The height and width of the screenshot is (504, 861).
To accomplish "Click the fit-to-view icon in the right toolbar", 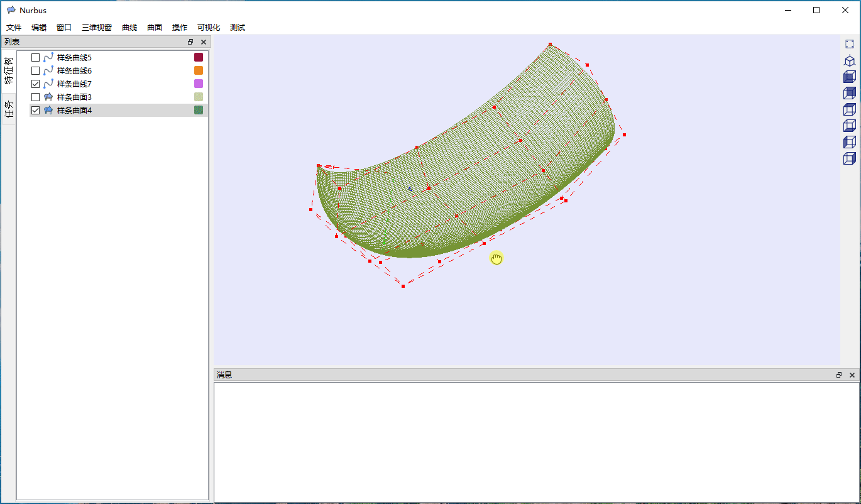I will pos(850,44).
